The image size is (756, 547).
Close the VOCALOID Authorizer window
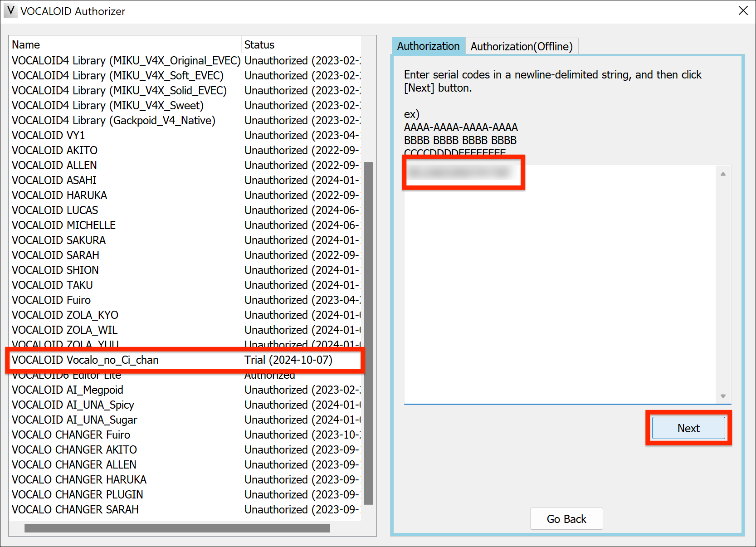tap(742, 10)
